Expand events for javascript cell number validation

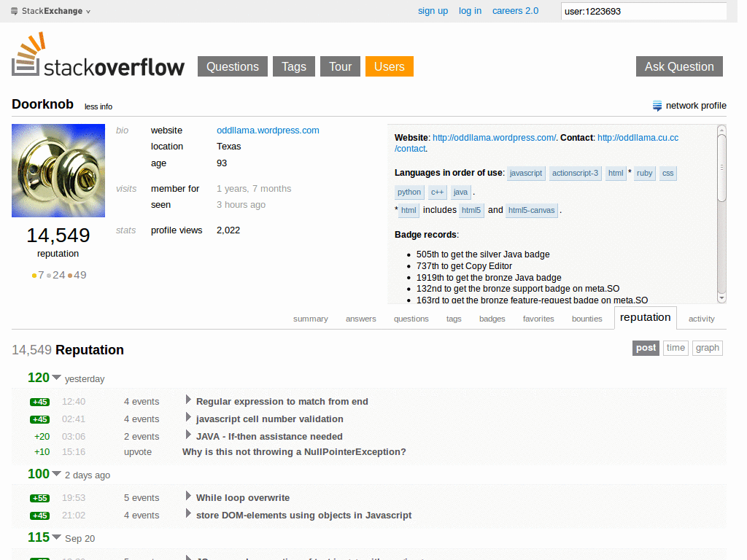coord(188,418)
